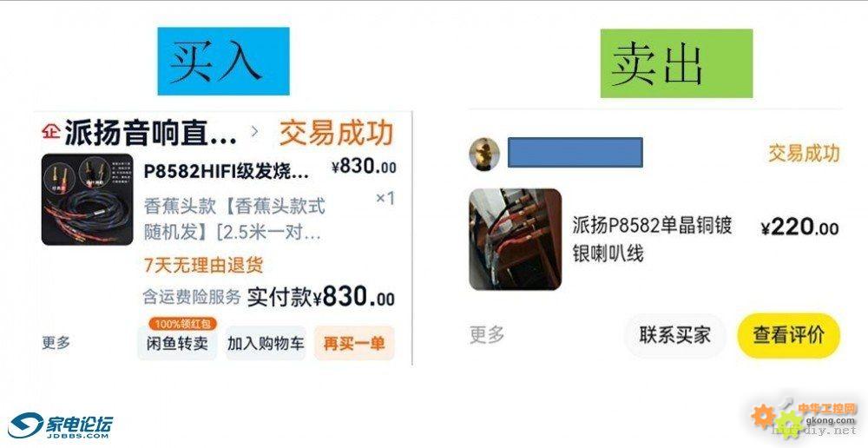Click the 联系买家 button

point(674,335)
